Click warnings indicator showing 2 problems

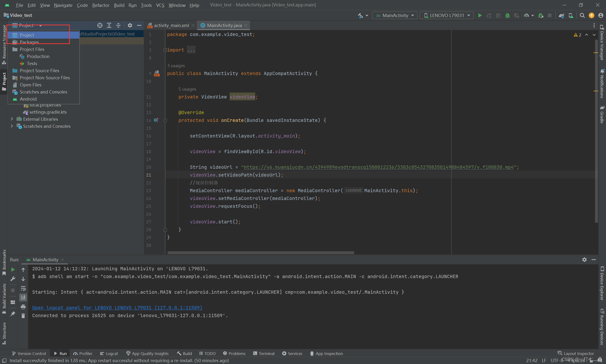pos(578,35)
